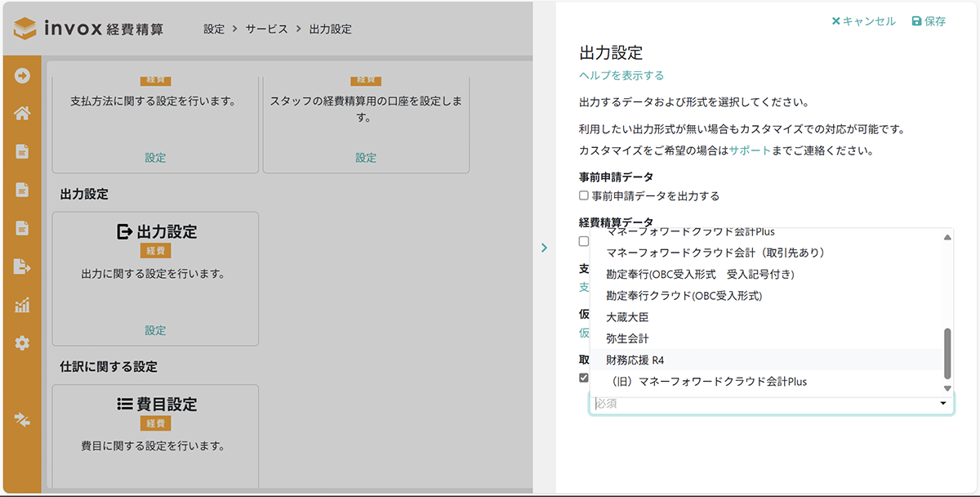Toggle the checkbox under 経費精算データ

pyautogui.click(x=584, y=241)
